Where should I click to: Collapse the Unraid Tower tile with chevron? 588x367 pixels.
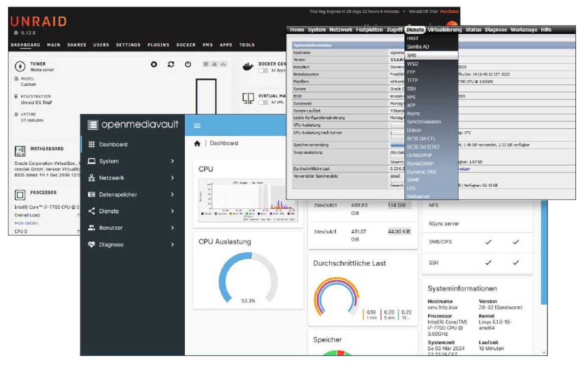pyautogui.click(x=223, y=64)
